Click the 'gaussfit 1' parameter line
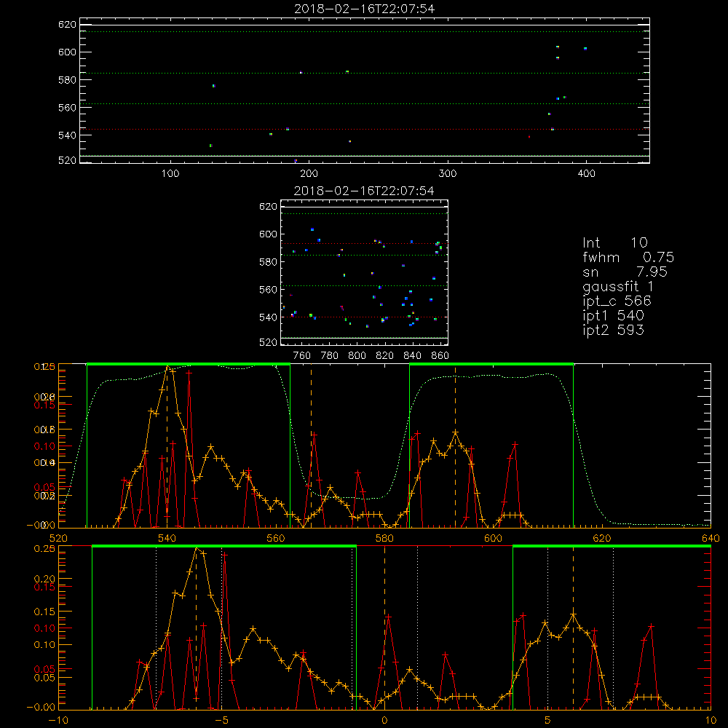The width and height of the screenshot is (728, 728). click(618, 286)
